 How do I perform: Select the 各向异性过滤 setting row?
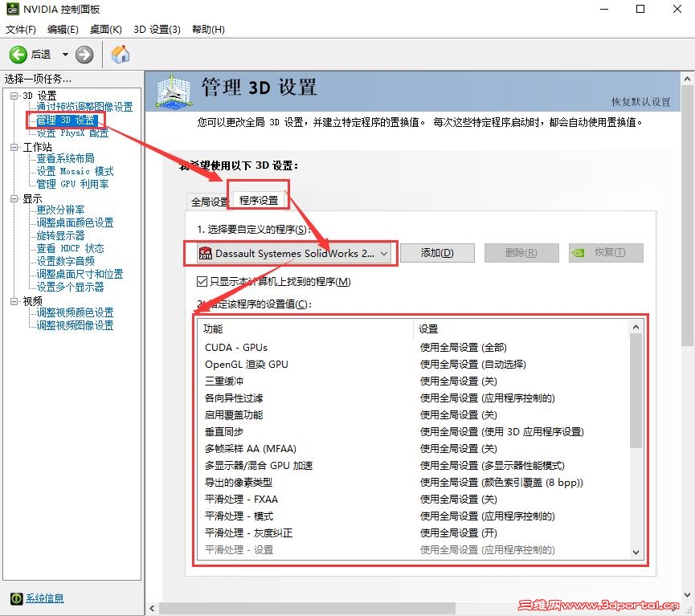[413, 398]
